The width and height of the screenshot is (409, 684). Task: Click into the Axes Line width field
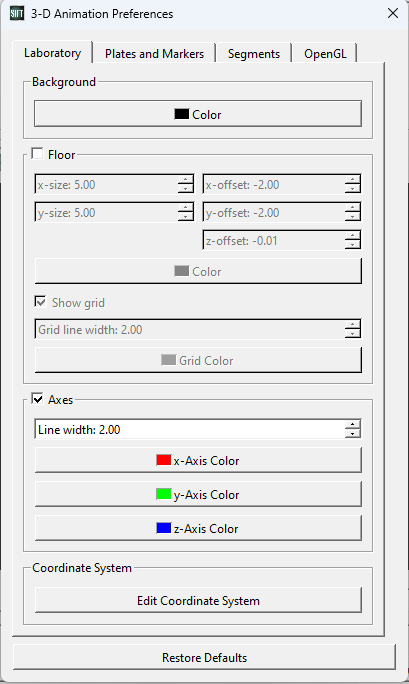click(x=190, y=430)
